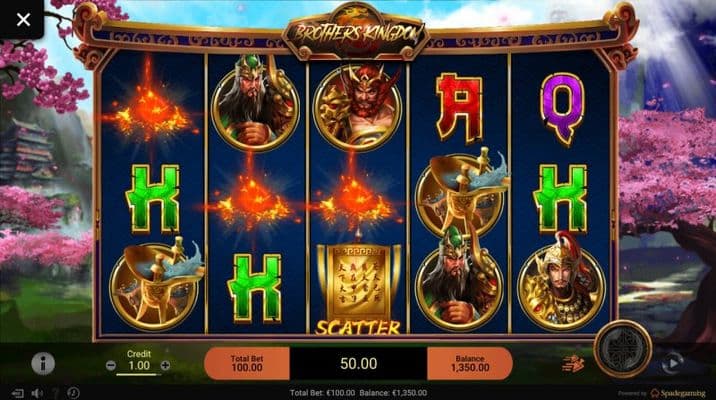Screen dimensions: 716x400
Task: Increase credit with the plus button
Action: coord(165,365)
